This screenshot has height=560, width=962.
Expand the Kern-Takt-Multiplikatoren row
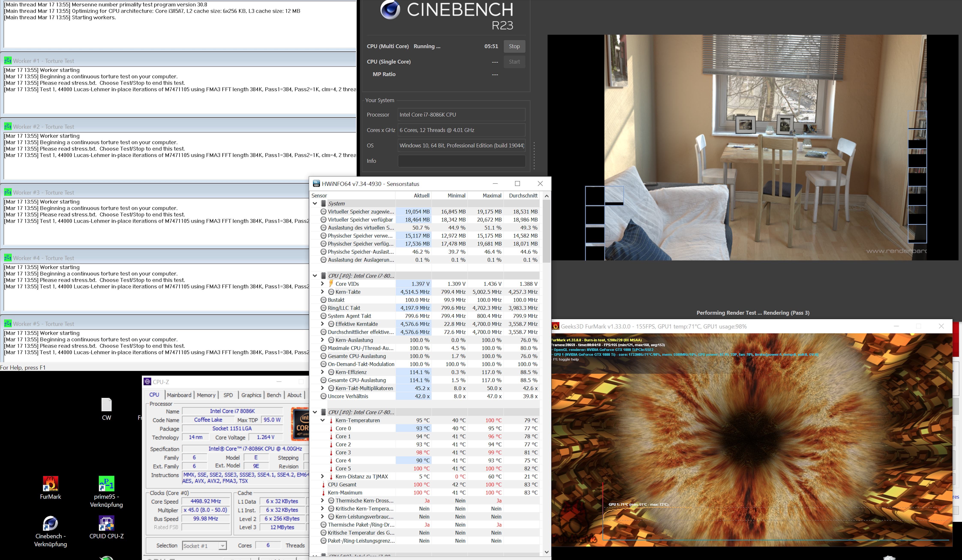[x=322, y=388]
